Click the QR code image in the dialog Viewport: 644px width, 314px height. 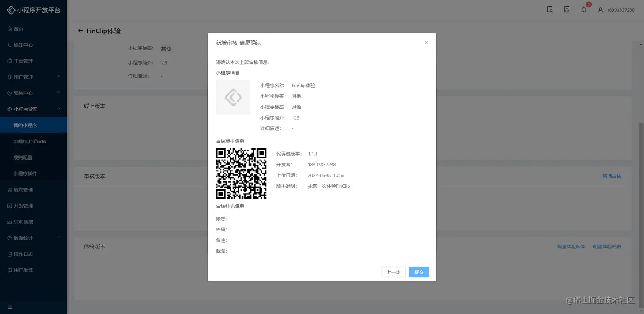pos(241,174)
